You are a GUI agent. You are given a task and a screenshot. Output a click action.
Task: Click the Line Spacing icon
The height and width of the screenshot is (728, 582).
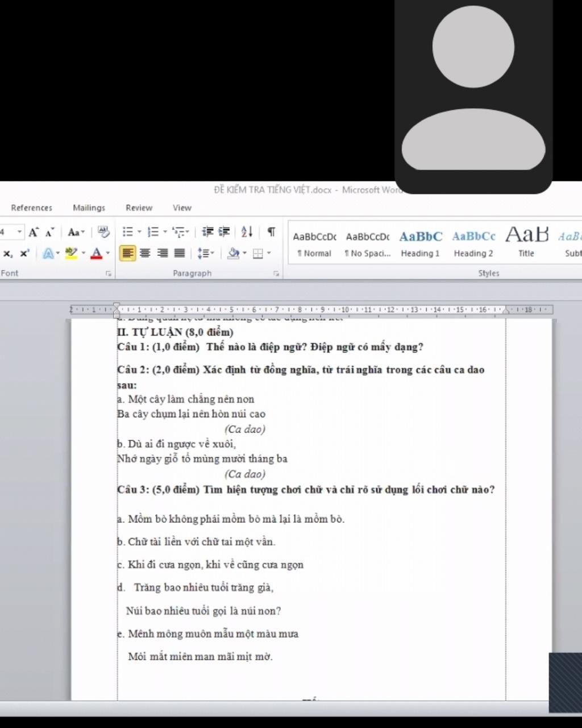(203, 254)
